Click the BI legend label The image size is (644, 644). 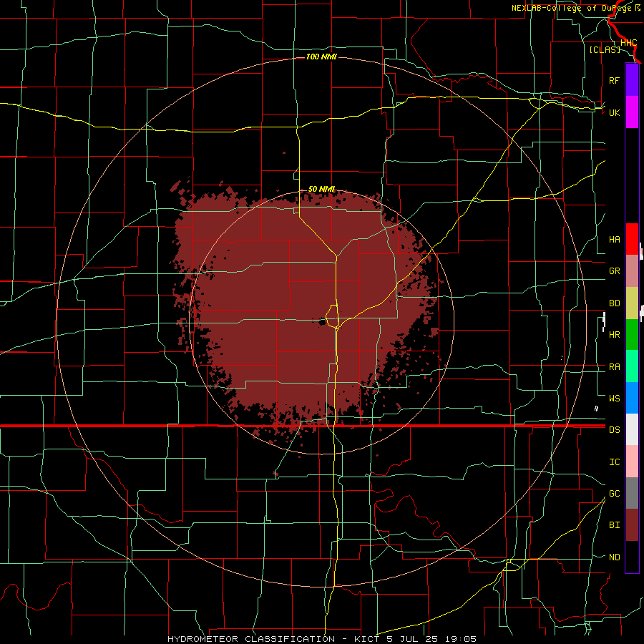pyautogui.click(x=614, y=525)
